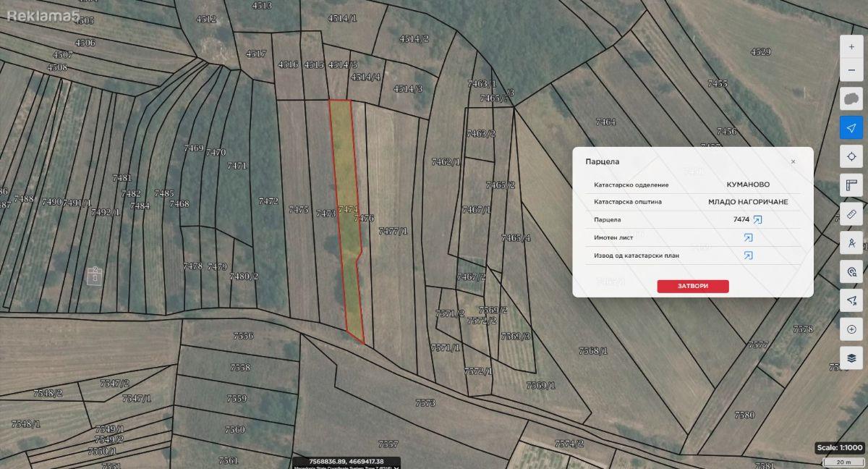
Task: Zoom out with the minus button
Action: (x=851, y=70)
